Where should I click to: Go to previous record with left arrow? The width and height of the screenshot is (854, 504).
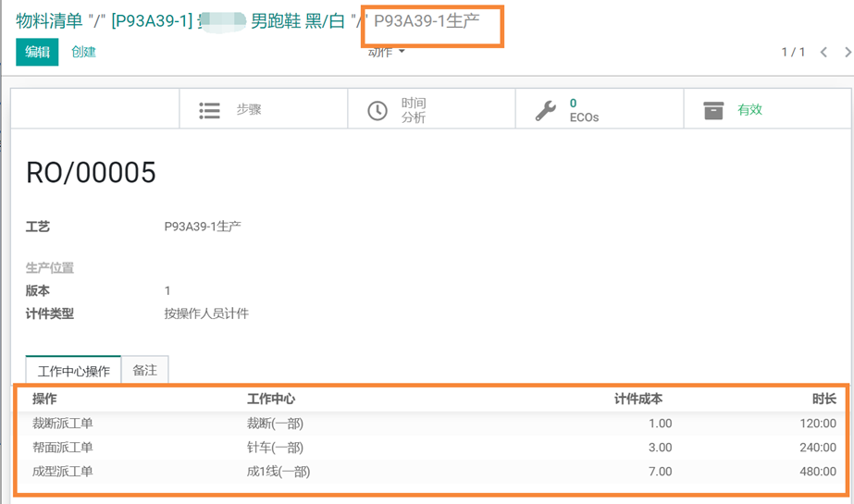823,53
